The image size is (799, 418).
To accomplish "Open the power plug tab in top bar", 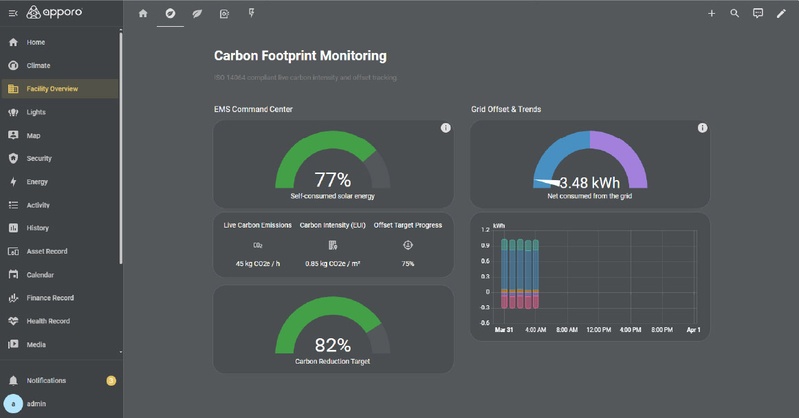I will (x=251, y=13).
